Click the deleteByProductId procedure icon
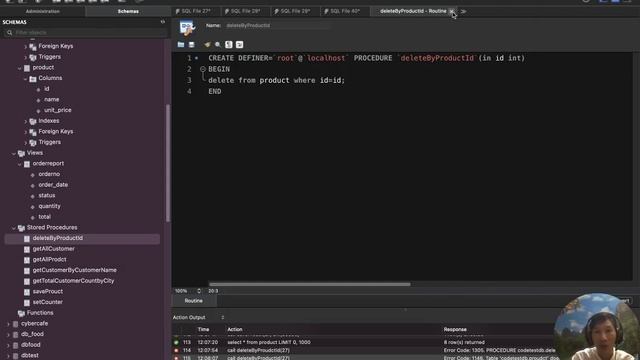Screen dimensions: 640x360 [27, 238]
